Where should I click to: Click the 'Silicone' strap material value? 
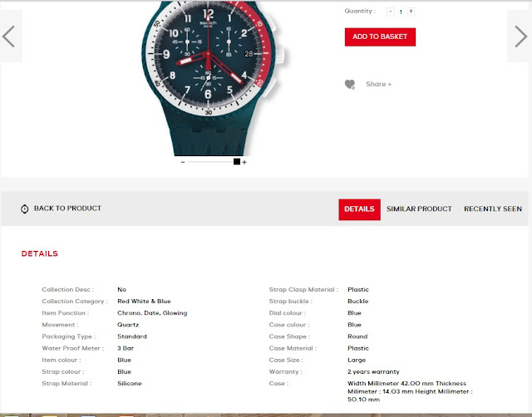coord(130,384)
